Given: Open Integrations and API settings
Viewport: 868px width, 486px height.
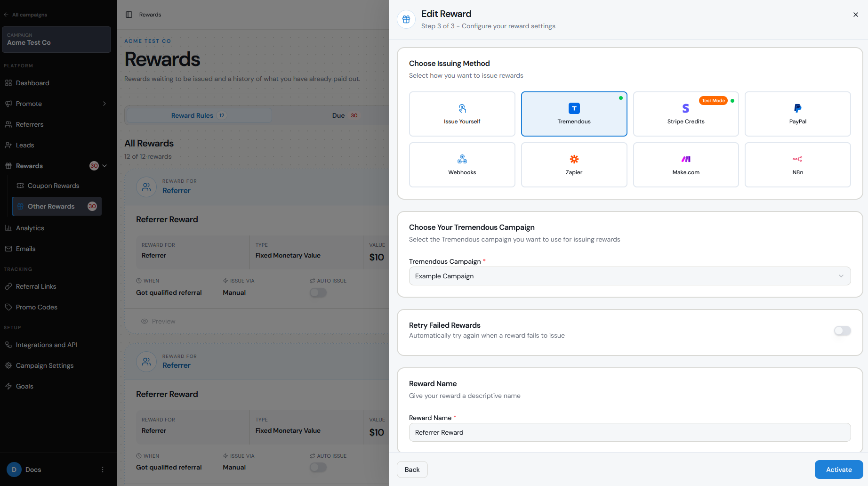Looking at the screenshot, I should 56,345.
